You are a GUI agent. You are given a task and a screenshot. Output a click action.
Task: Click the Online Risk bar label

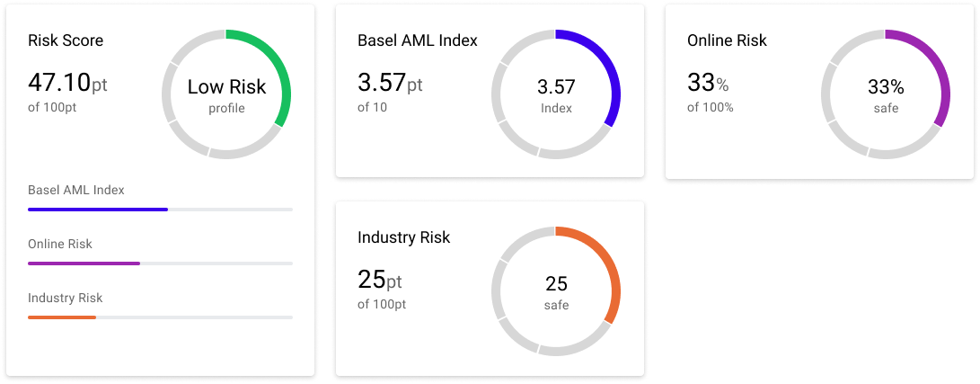click(60, 244)
